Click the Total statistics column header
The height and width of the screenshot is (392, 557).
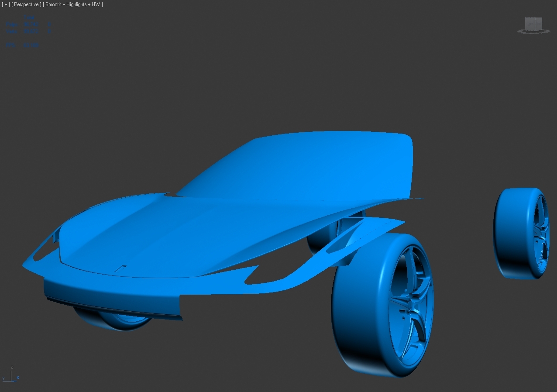coord(29,18)
